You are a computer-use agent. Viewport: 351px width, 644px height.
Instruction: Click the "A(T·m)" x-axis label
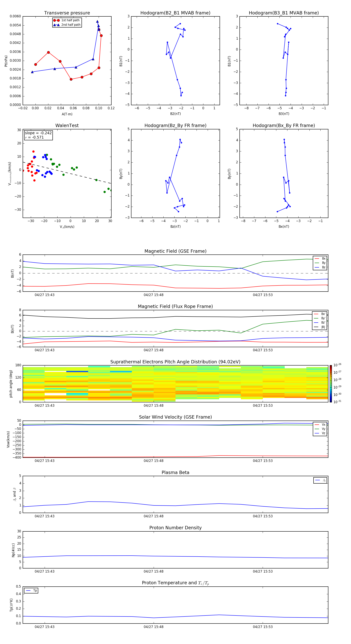coord(67,114)
